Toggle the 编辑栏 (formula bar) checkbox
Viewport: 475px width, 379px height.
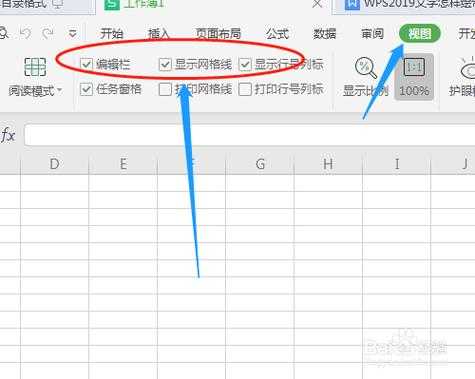[86, 64]
